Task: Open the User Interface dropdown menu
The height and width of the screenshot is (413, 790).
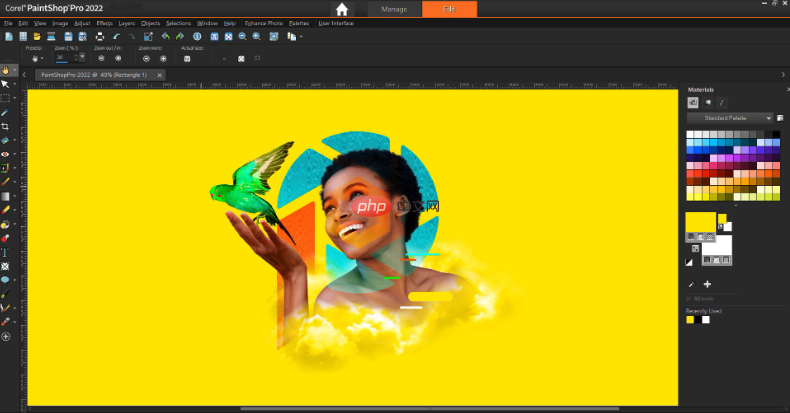Action: [x=336, y=23]
